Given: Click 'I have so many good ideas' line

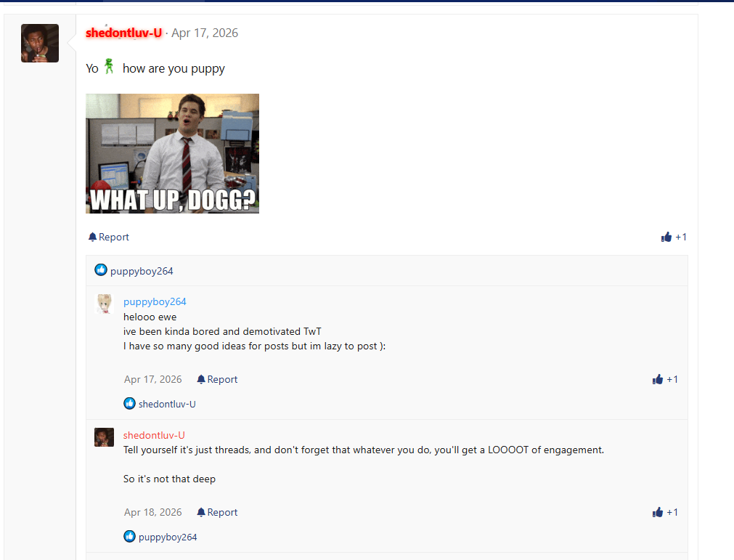Looking at the screenshot, I should 254,346.
